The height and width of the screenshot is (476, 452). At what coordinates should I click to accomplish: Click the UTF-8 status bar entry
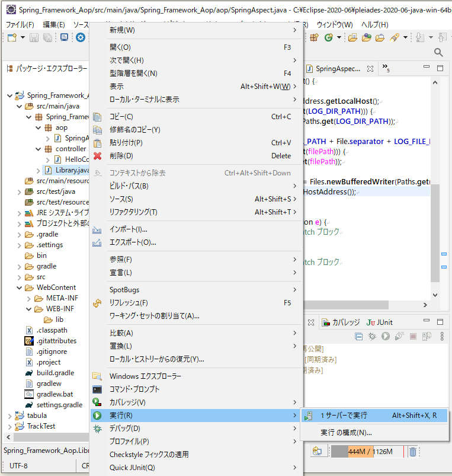(18, 466)
